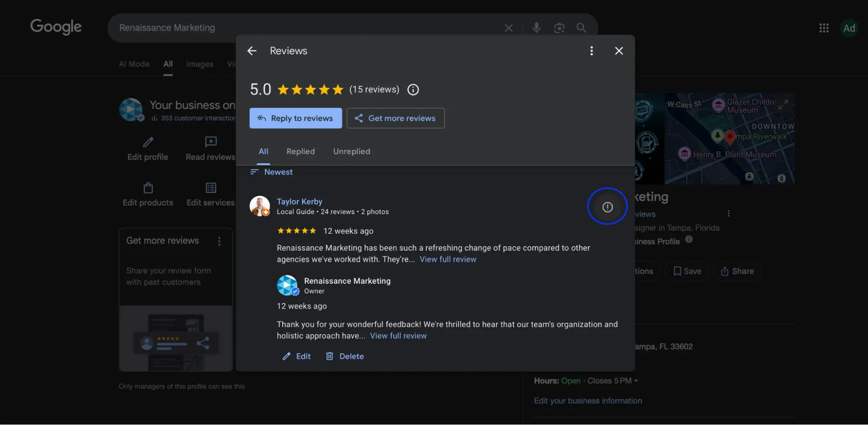Select the Edit profile pencil icon
This screenshot has height=425, width=868.
pos(147,142)
